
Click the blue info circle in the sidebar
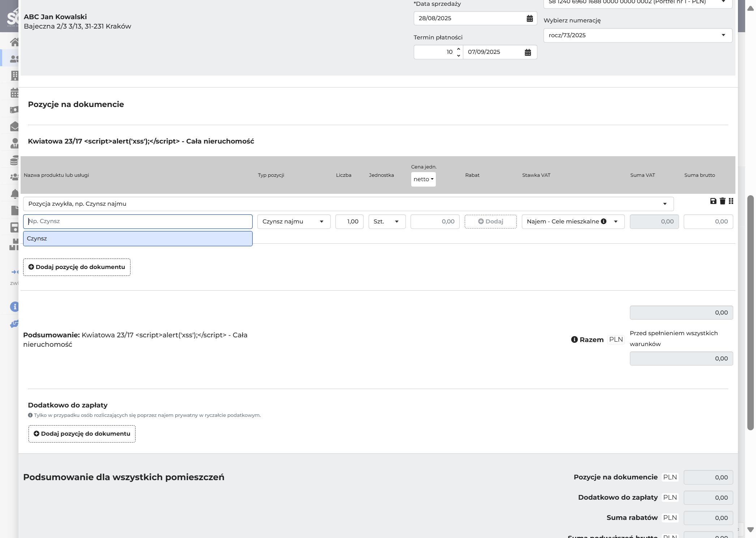[x=14, y=307]
